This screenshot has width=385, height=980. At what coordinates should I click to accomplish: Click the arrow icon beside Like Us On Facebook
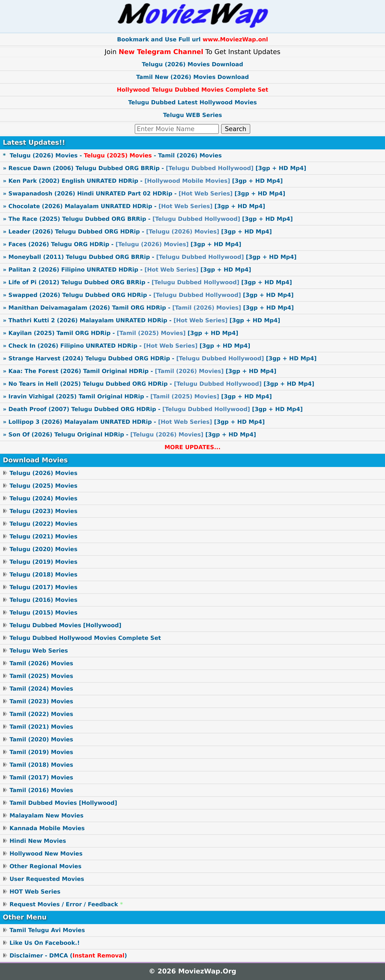tap(5, 943)
